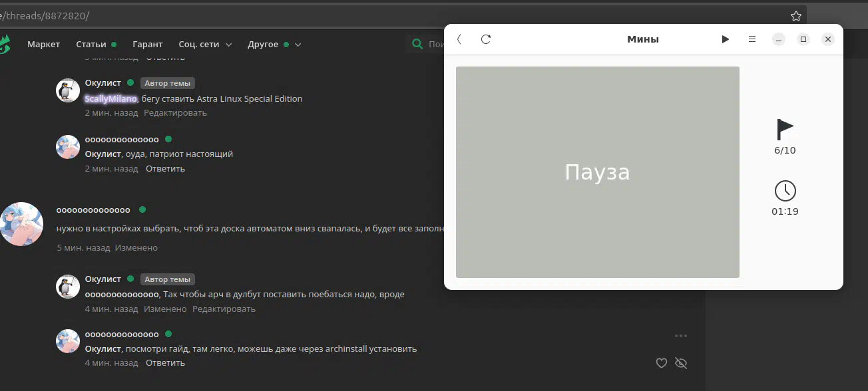Click the forum search magnifier icon
Viewport: 868px width, 391px height.
click(417, 45)
